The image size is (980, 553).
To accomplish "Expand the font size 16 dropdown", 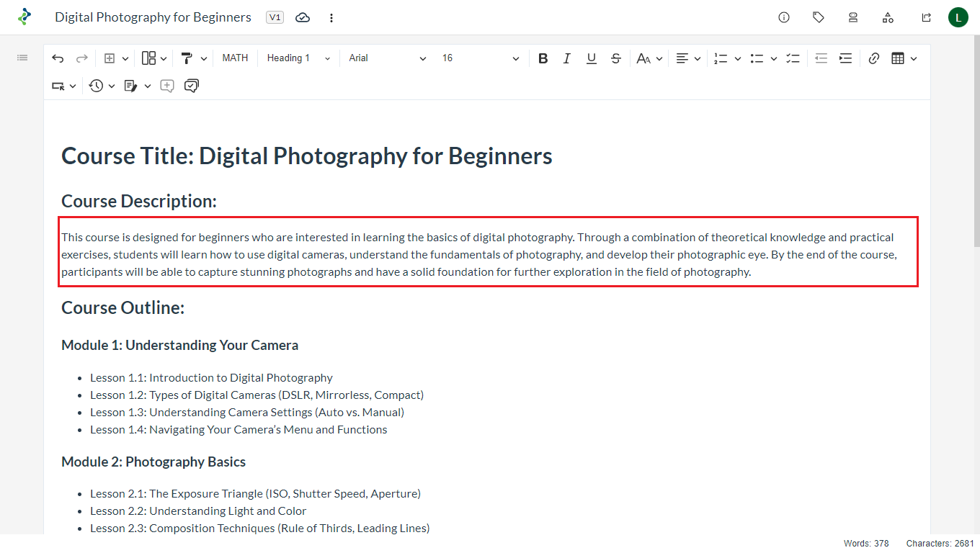I will pyautogui.click(x=481, y=58).
